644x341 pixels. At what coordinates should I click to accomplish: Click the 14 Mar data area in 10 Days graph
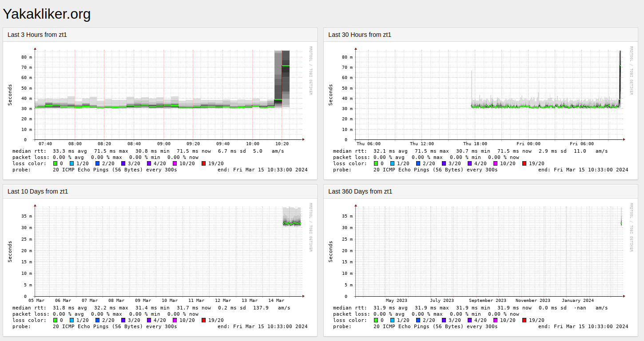click(x=292, y=217)
